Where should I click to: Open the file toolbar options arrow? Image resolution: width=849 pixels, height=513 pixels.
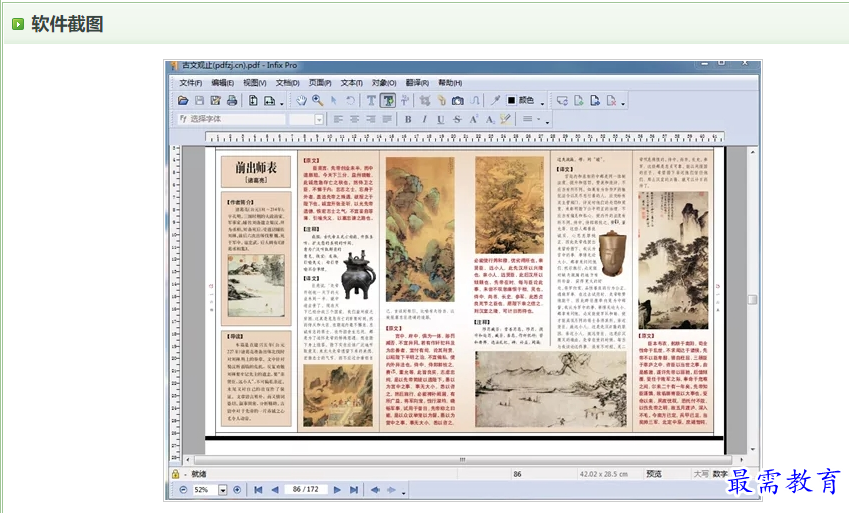[x=282, y=103]
